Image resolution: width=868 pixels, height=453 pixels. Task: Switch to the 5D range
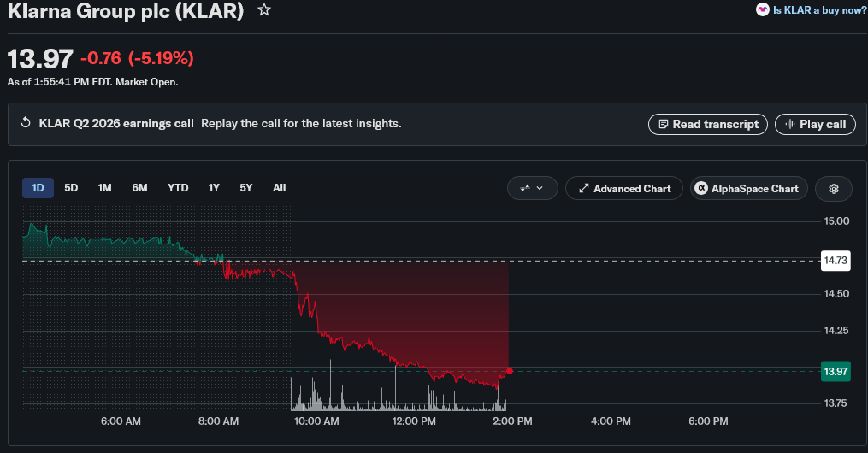71,188
